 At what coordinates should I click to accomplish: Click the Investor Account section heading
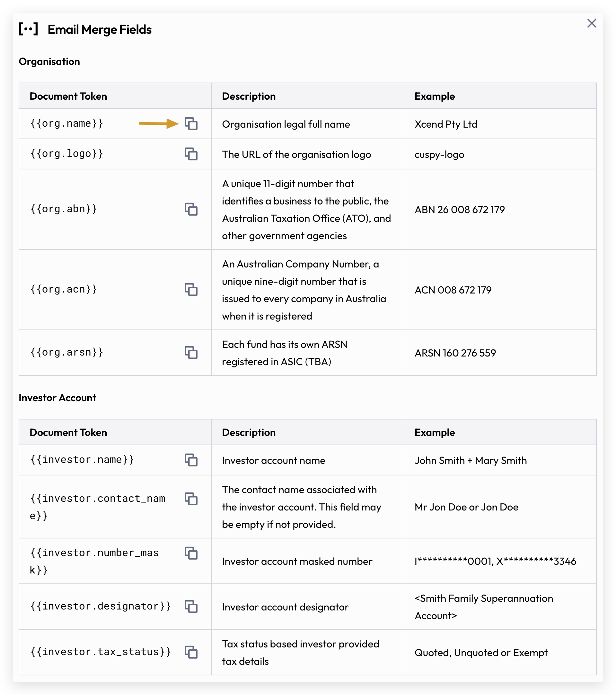[57, 398]
